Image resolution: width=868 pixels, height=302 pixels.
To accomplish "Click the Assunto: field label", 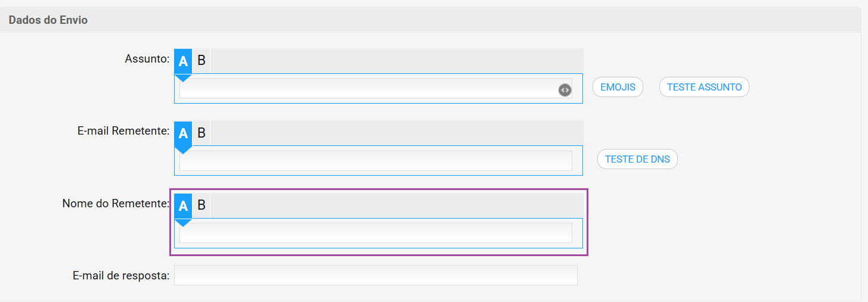I will click(x=147, y=58).
